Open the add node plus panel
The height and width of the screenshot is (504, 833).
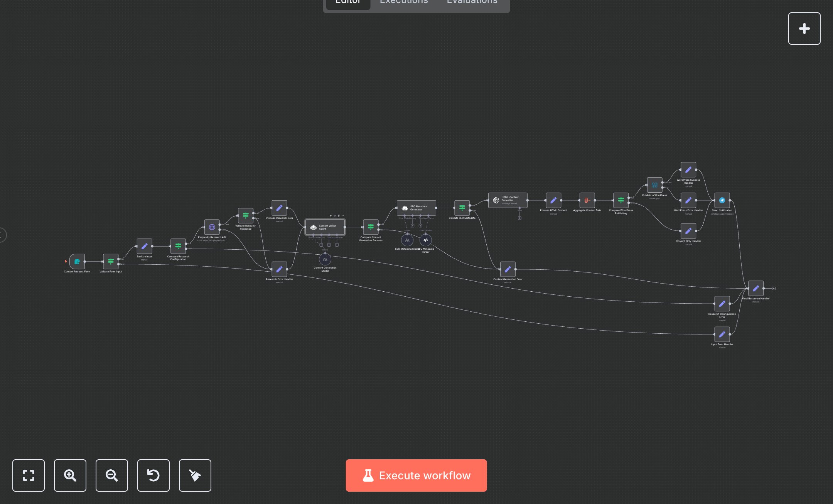(804, 29)
